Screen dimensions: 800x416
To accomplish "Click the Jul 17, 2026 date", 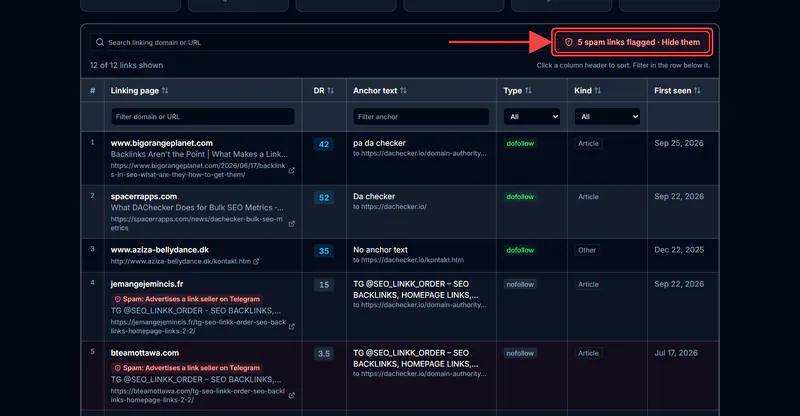I will pos(676,353).
